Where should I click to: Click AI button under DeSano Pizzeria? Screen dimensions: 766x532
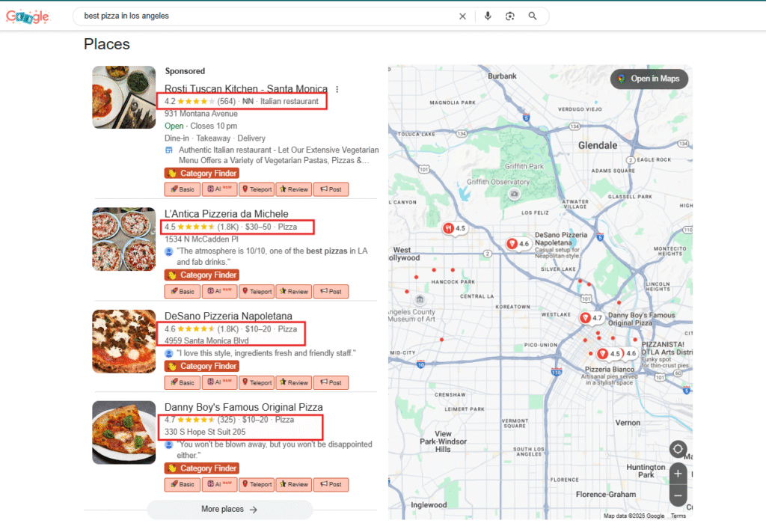click(219, 382)
